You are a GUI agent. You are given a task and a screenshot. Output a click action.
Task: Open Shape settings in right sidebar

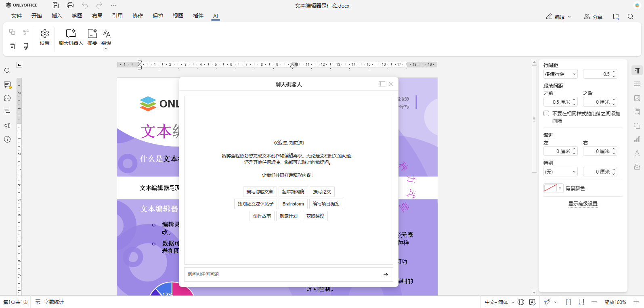(637, 126)
